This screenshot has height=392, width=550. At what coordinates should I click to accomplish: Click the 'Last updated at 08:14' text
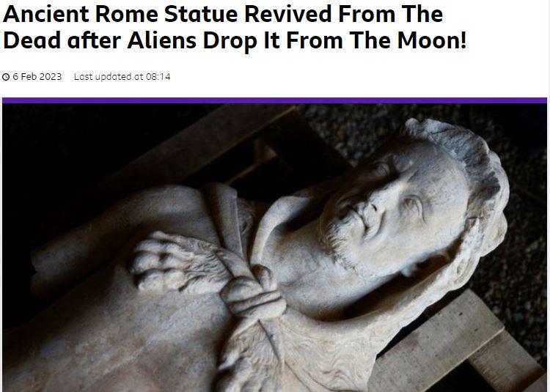pos(122,76)
